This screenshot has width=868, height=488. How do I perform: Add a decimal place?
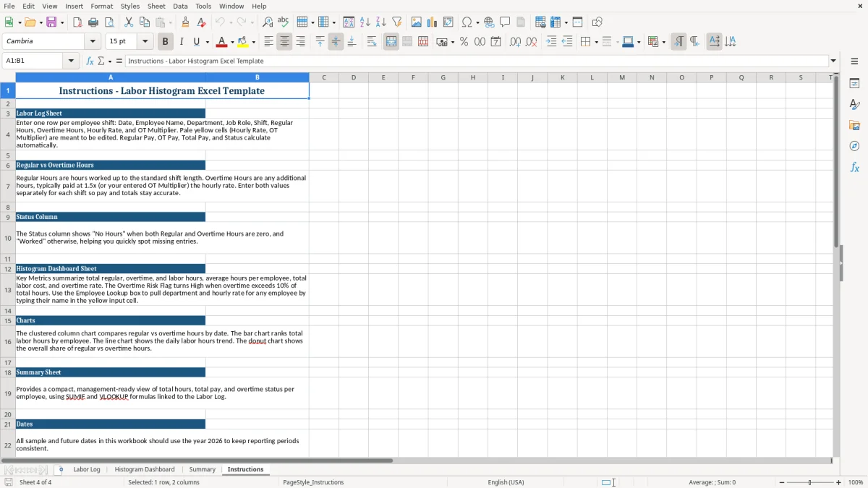click(x=515, y=42)
